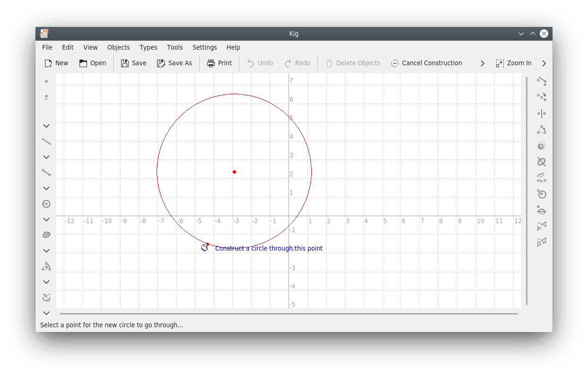588x376 pixels.
Task: Pick the conic ellipse tool
Action: 46,235
